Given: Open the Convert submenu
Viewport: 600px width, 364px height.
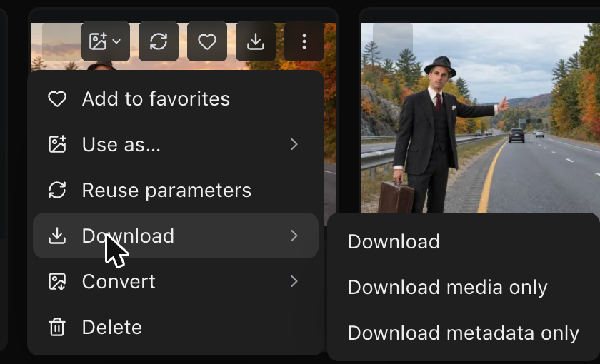Looking at the screenshot, I should coord(176,281).
